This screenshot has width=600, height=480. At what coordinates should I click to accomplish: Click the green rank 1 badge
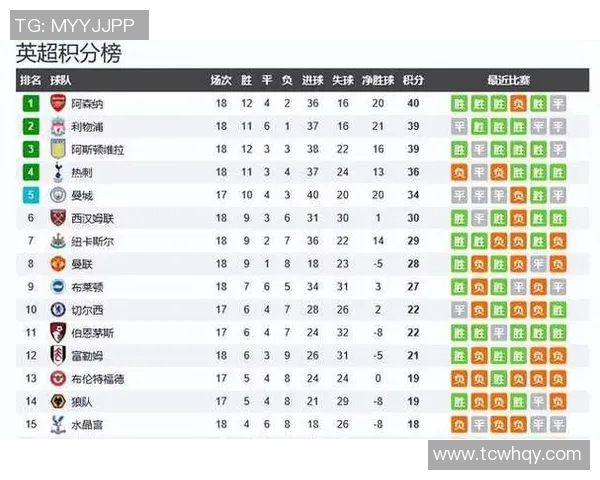pos(31,103)
